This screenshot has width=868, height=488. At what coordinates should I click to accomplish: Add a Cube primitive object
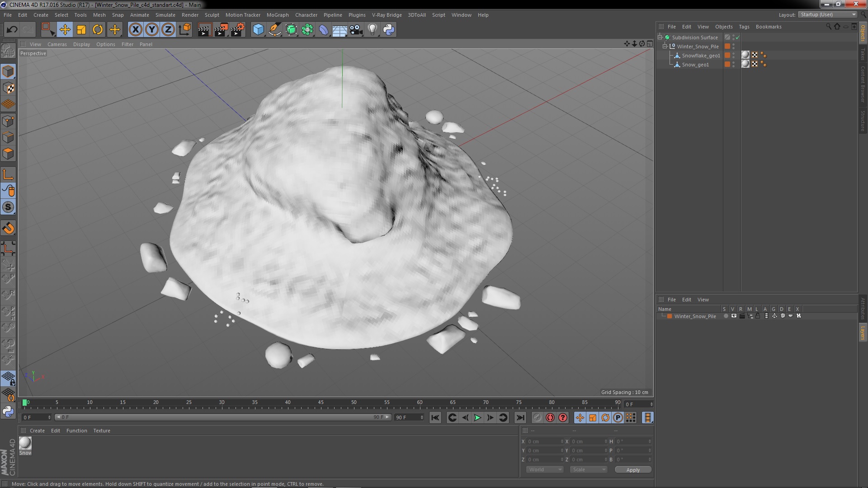[258, 30]
